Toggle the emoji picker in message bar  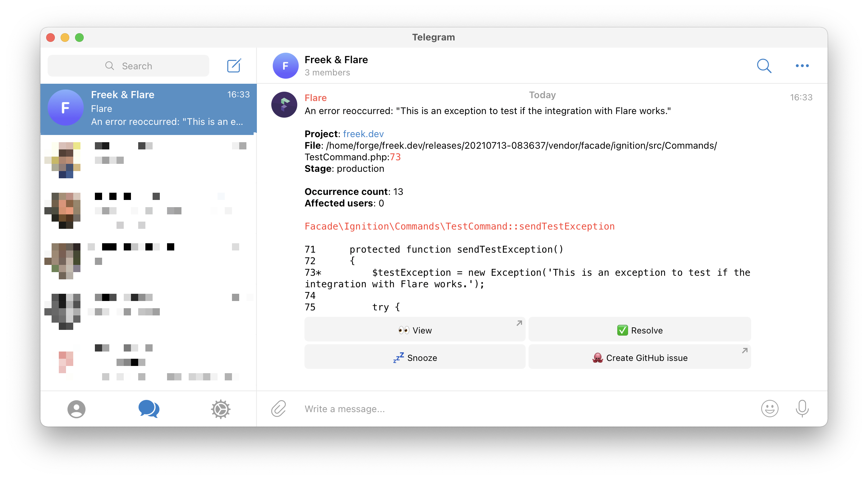tap(770, 409)
